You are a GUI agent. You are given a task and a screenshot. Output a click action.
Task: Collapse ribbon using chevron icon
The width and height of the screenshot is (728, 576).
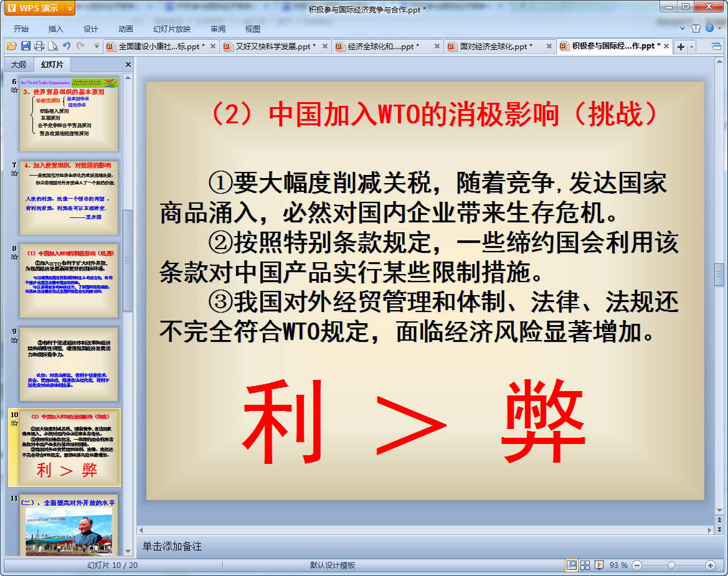(683, 28)
